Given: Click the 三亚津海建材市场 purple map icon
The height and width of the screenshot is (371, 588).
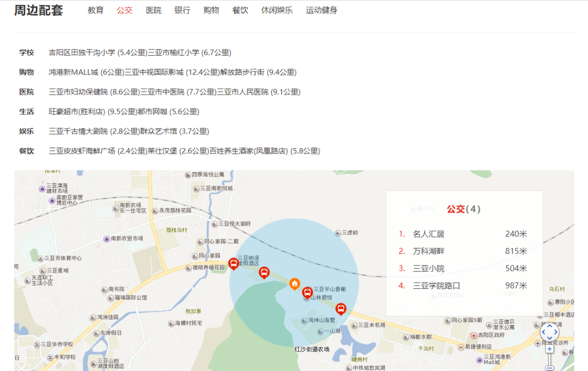Looking at the screenshot, I should pos(42,188).
